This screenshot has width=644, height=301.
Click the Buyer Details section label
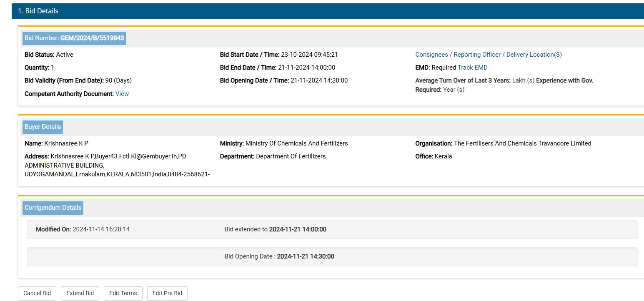[43, 127]
